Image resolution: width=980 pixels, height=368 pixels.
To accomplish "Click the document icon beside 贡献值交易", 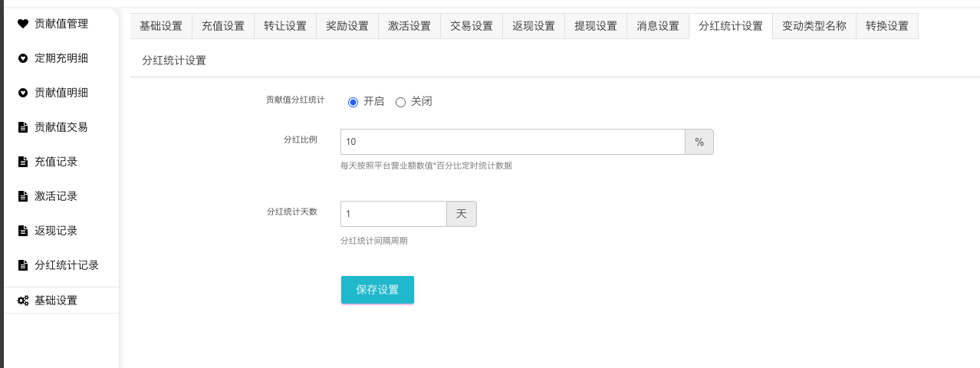I will pos(23,127).
